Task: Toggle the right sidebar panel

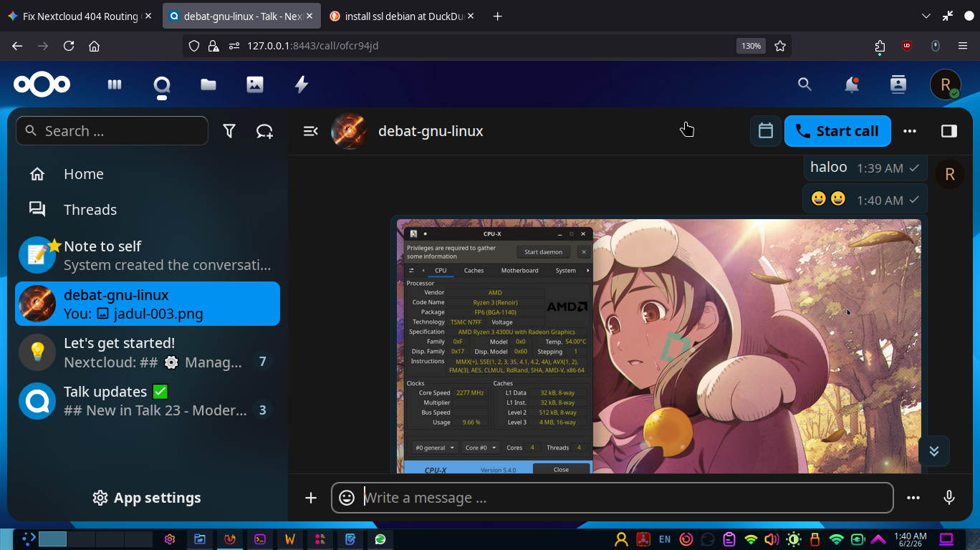Action: pos(948,131)
